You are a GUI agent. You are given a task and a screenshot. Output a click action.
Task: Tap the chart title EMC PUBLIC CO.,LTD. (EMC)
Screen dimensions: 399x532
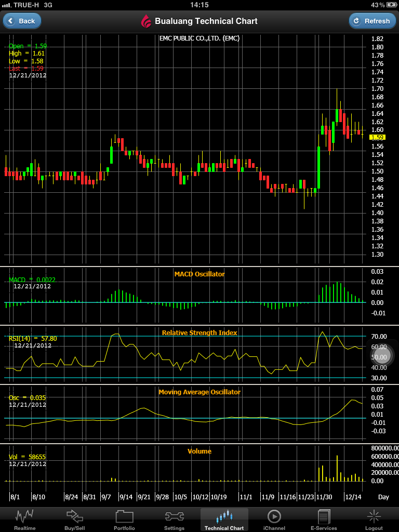(199, 38)
